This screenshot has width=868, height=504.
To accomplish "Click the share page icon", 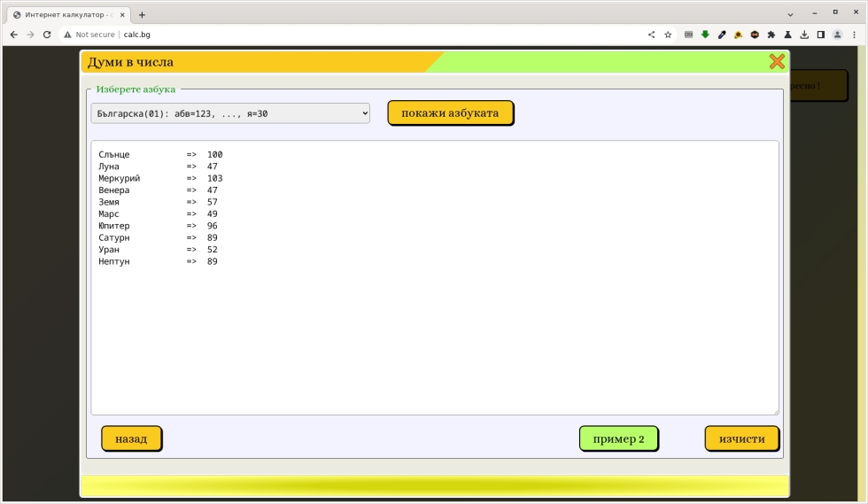I will (x=652, y=35).
